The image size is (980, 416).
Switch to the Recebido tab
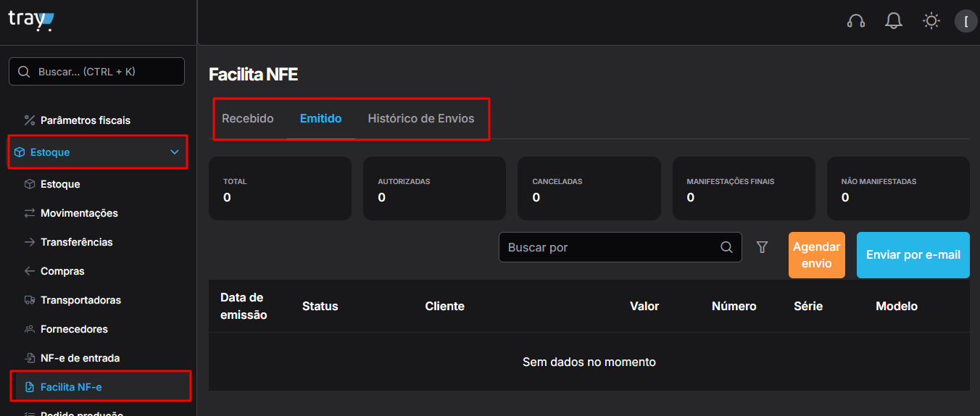[x=248, y=118]
